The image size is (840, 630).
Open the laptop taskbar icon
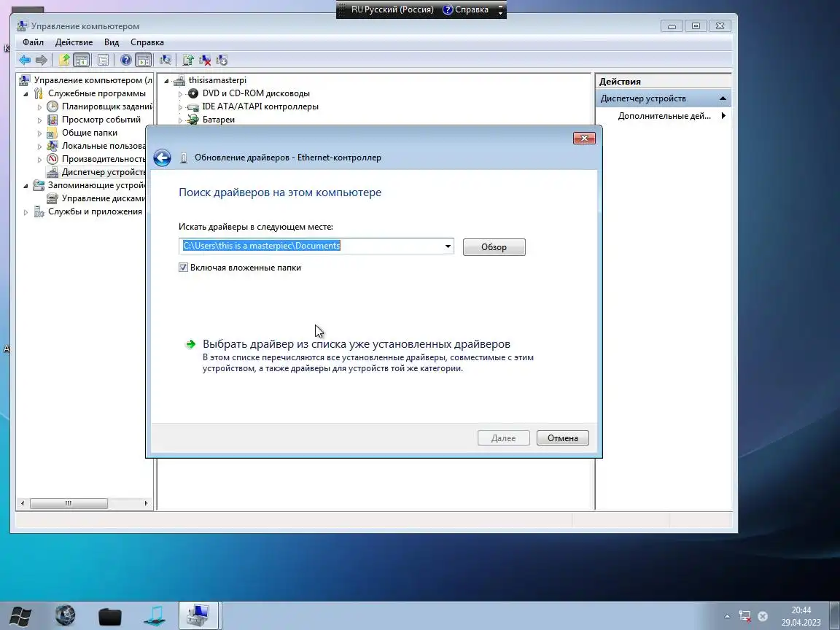coord(155,615)
